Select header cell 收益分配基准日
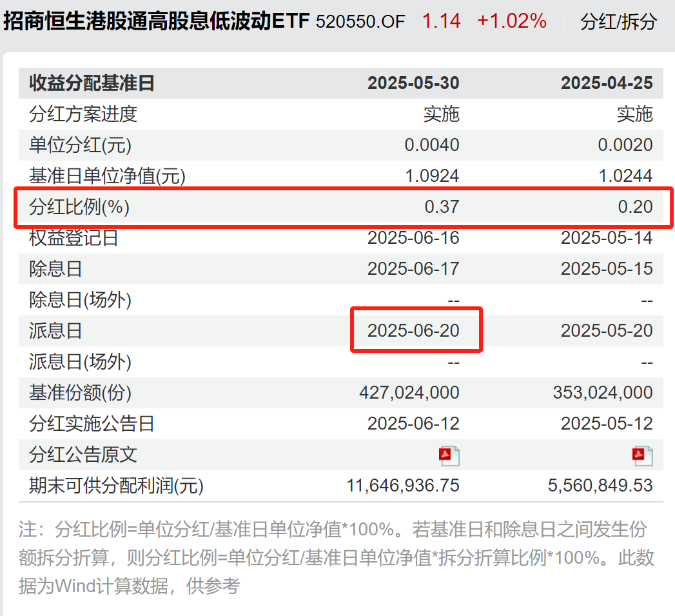 pyautogui.click(x=92, y=83)
